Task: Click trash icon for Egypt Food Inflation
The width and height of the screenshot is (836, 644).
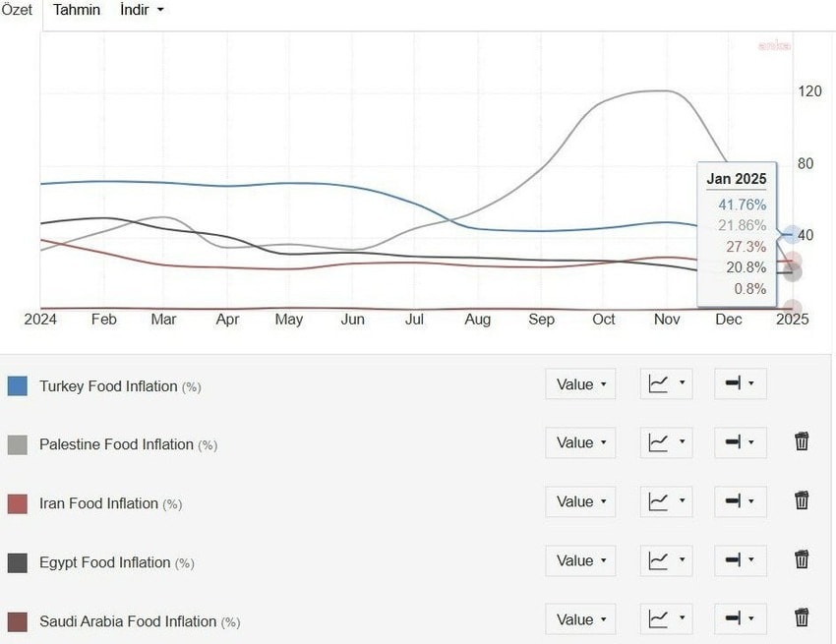Action: (802, 560)
